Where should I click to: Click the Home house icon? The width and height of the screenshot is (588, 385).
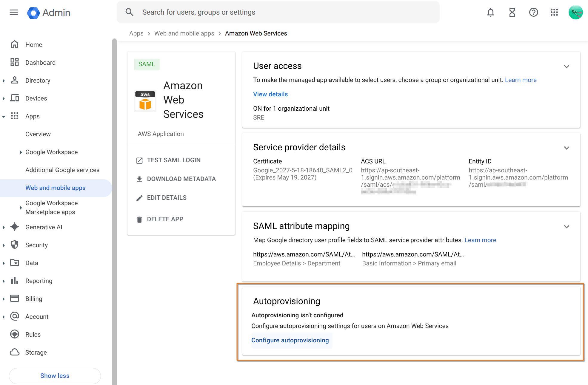pos(15,44)
